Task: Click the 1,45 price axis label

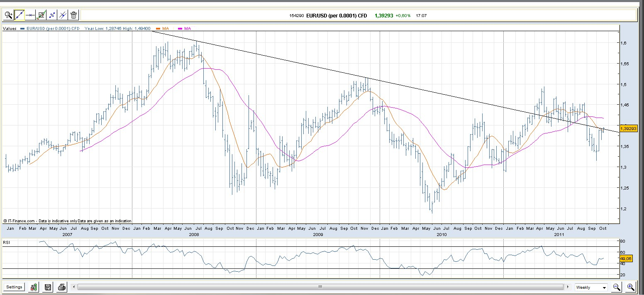Action: click(x=625, y=105)
